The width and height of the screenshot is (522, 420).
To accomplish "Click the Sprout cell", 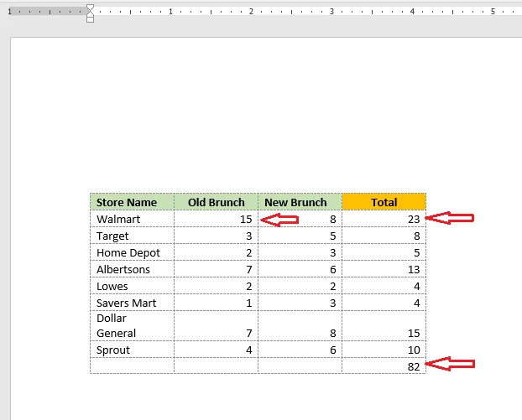I will tap(132, 350).
